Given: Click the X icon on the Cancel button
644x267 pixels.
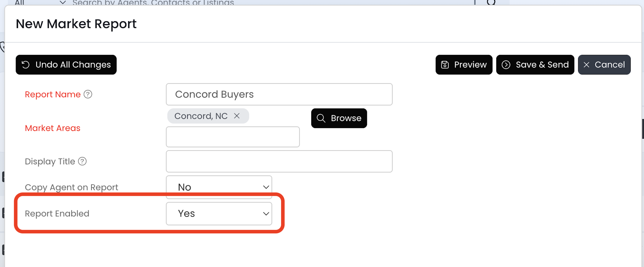Looking at the screenshot, I should [x=586, y=65].
